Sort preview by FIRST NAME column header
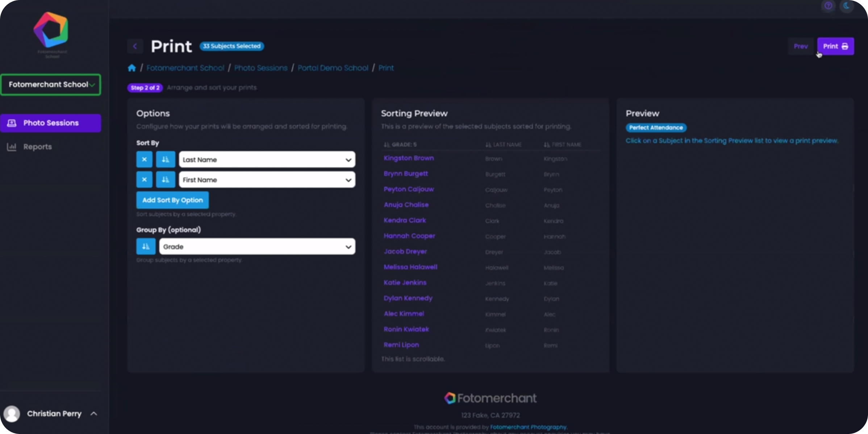This screenshot has height=434, width=868. point(563,145)
